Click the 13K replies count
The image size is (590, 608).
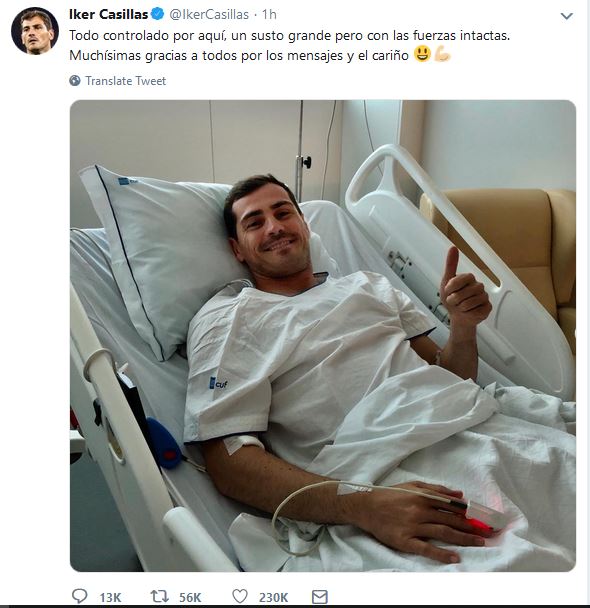click(x=110, y=597)
